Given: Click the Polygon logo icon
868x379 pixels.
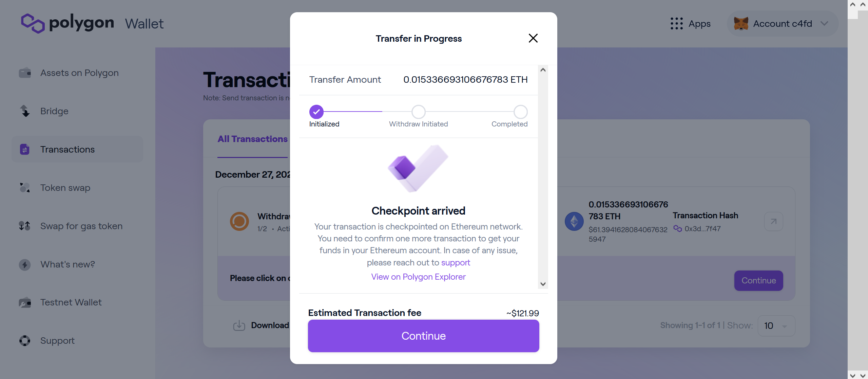Looking at the screenshot, I should (33, 23).
